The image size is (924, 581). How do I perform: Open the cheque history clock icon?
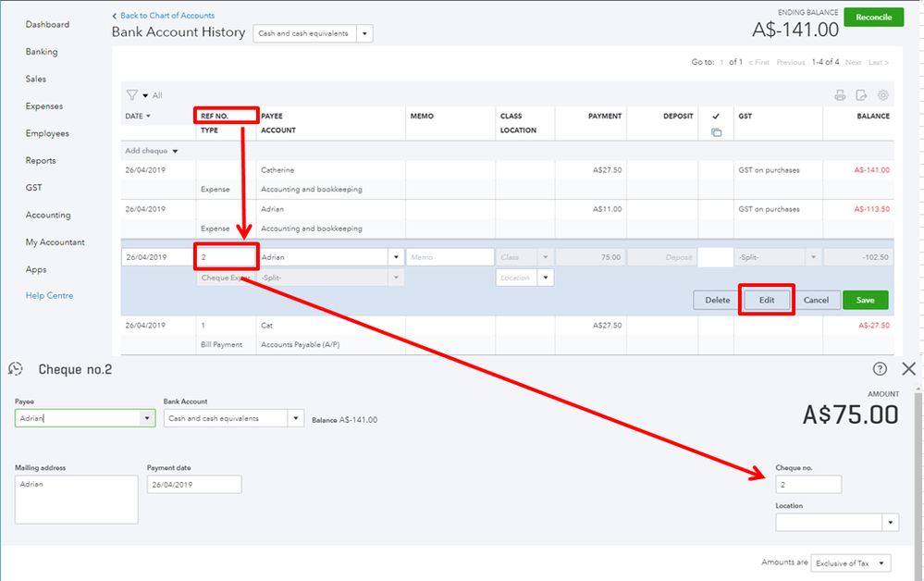[x=16, y=369]
